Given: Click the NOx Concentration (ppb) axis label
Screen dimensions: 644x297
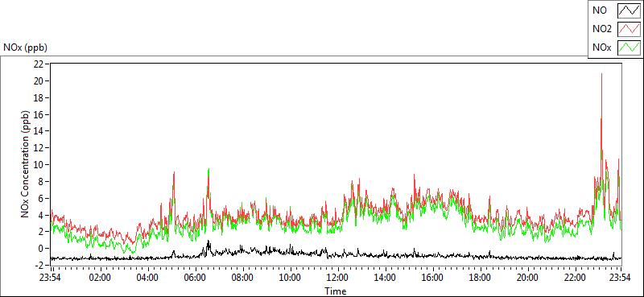Looking at the screenshot, I should (26, 164).
